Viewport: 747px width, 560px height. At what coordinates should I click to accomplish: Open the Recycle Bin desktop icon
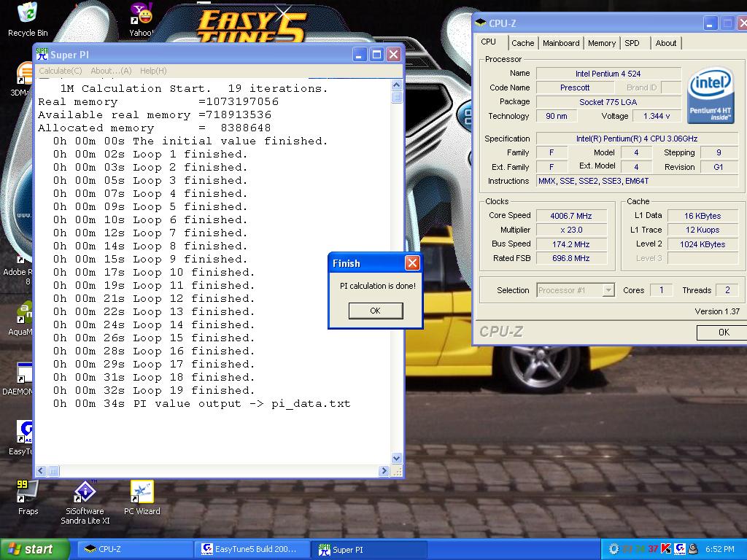click(x=28, y=19)
